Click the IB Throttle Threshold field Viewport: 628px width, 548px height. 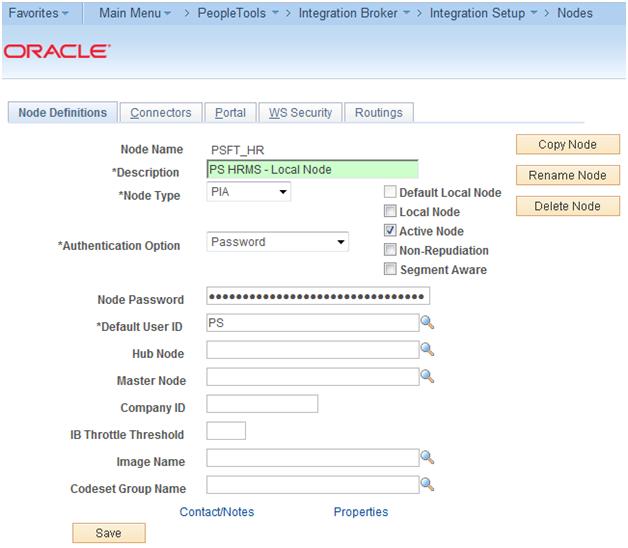coord(226,431)
